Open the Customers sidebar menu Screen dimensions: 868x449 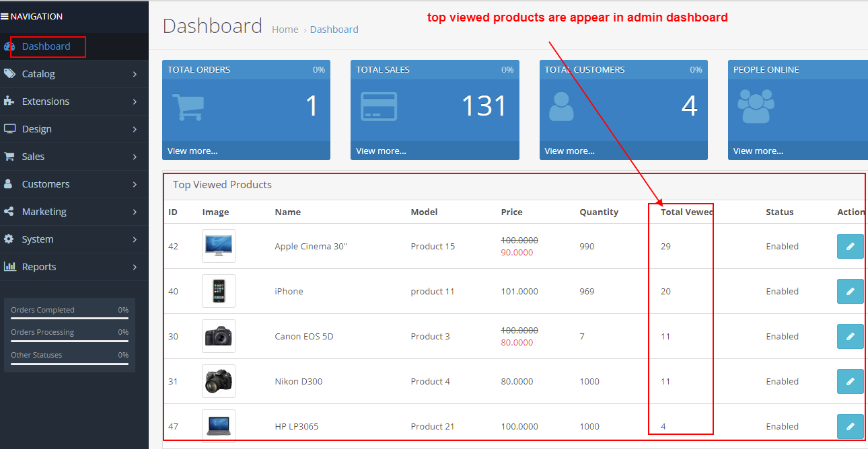click(x=46, y=184)
